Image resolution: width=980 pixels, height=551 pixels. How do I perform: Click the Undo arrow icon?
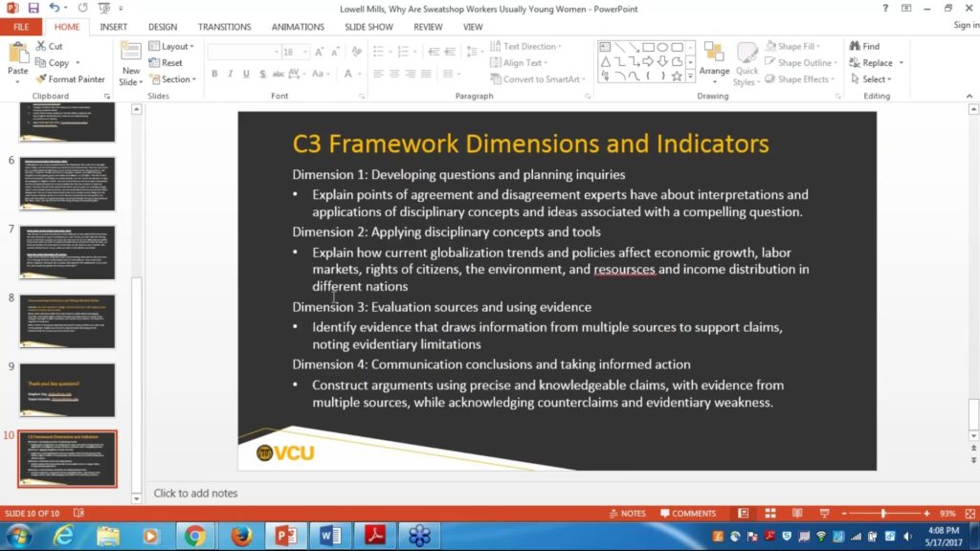[x=55, y=9]
